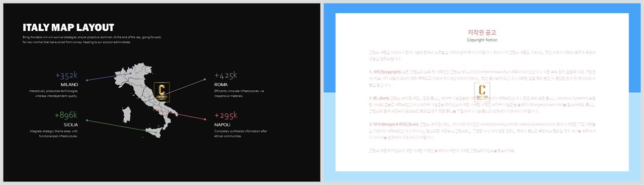Select the paragraph beginning '2. 폰트(font)'
The image size is (644, 185).
482,105
